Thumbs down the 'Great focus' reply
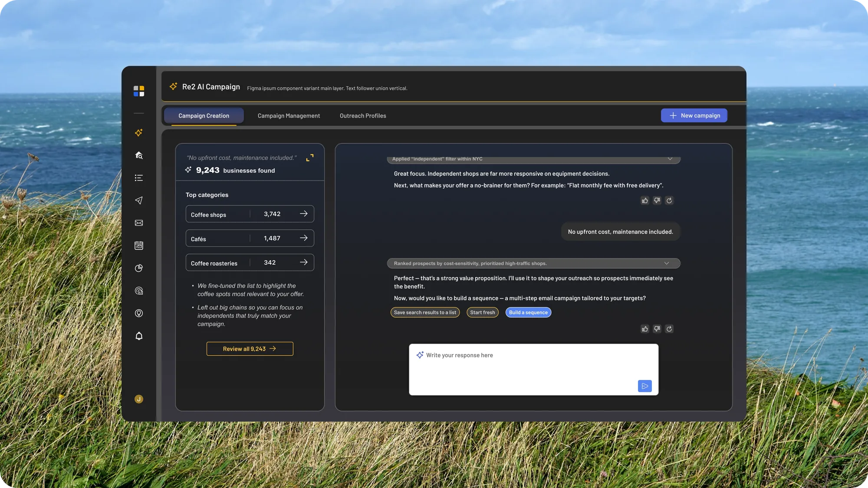This screenshot has height=488, width=868. click(x=657, y=200)
